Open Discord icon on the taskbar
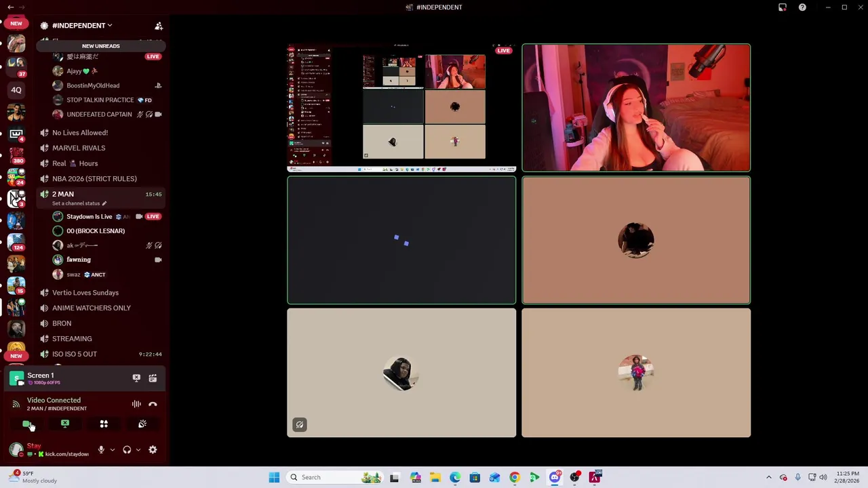 pyautogui.click(x=555, y=477)
